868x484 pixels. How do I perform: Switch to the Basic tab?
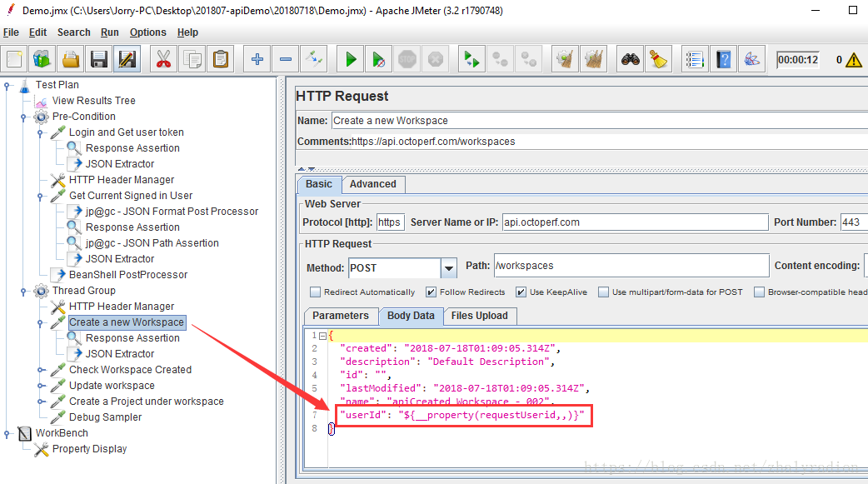(319, 184)
